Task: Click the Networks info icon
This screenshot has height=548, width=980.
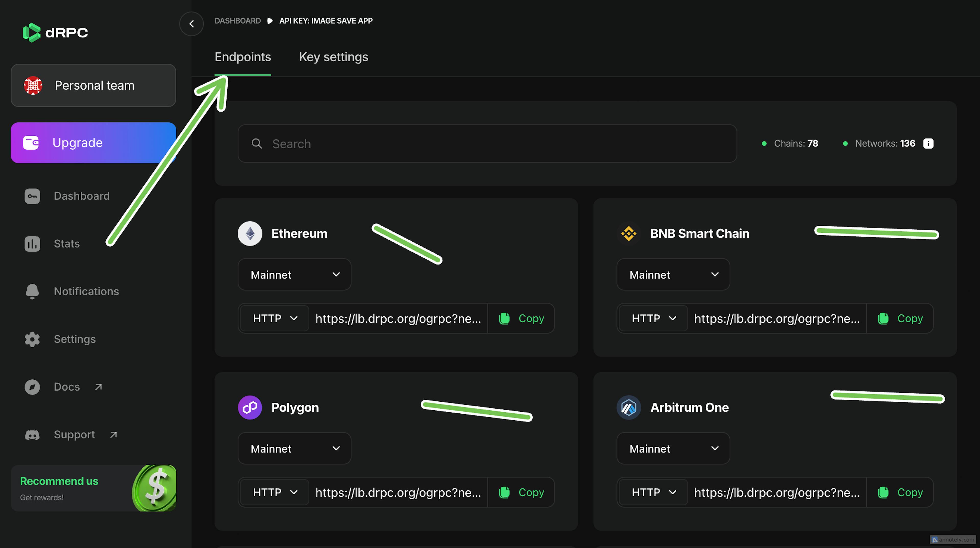Action: click(x=928, y=144)
